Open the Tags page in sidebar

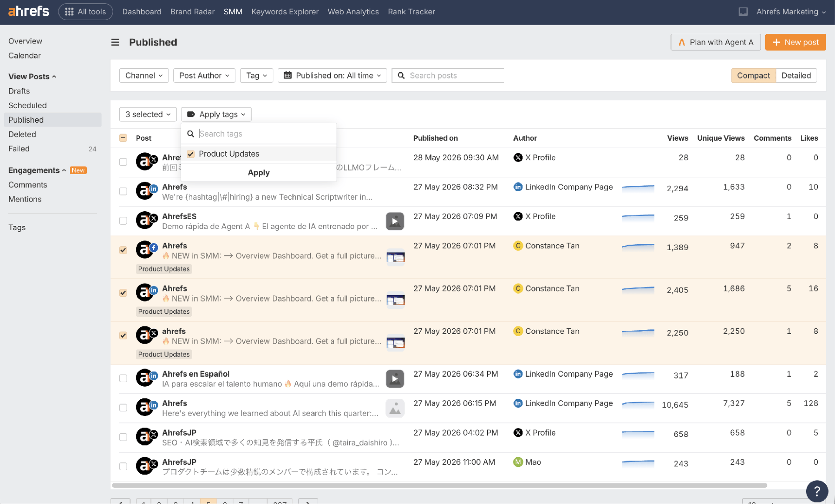tap(17, 228)
